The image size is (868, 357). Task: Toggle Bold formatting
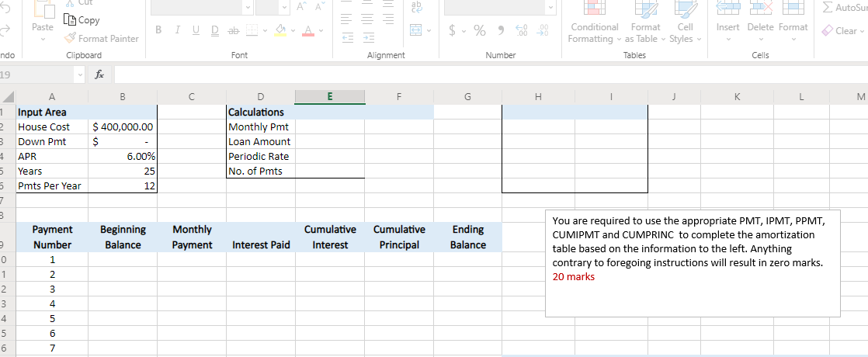pos(158,29)
